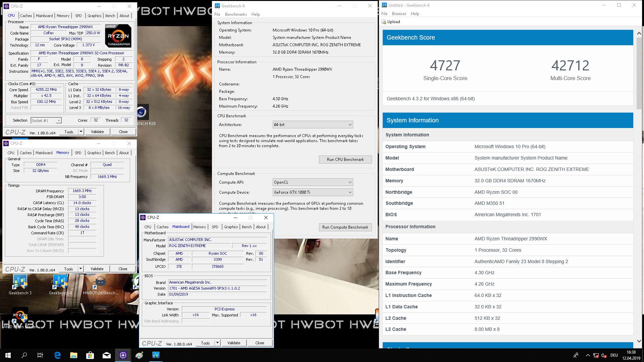Click Run Compute Benchmark button
Screen dimensions: 644x362
click(345, 227)
